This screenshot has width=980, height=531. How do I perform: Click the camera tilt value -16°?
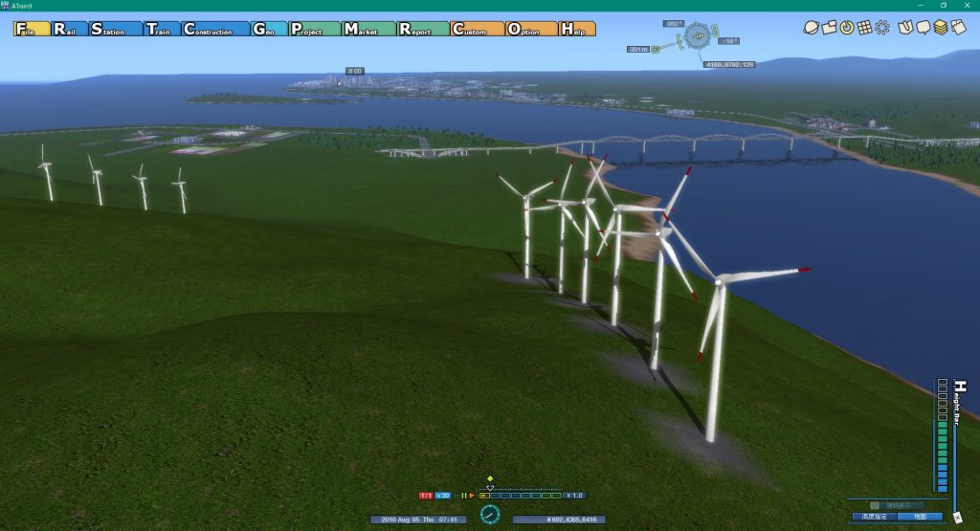pos(728,41)
